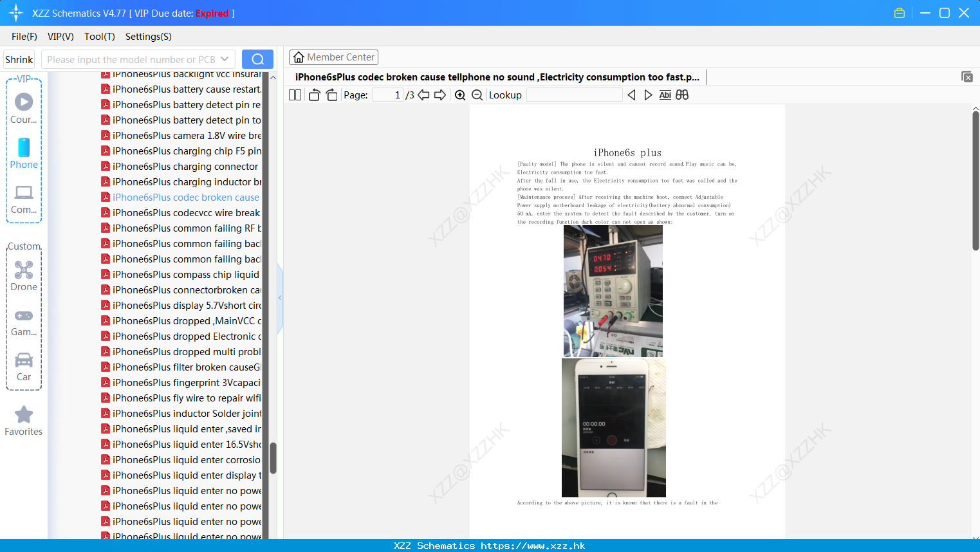
Task: Click the Lookup text field
Action: 575,95
